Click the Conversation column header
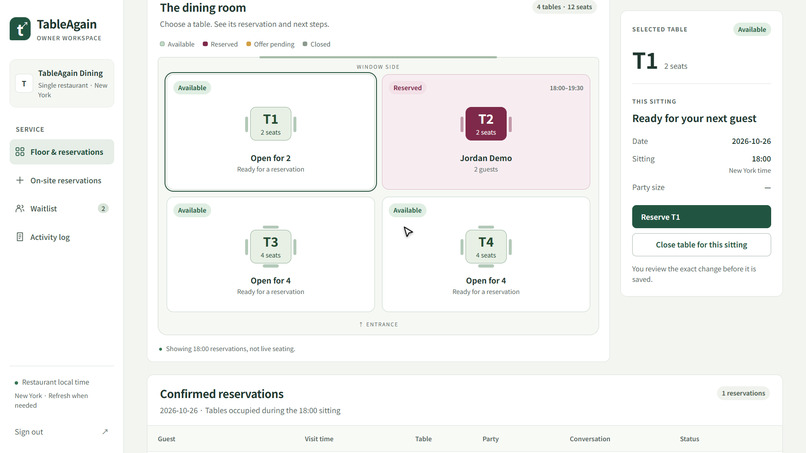The height and width of the screenshot is (453, 806). (590, 439)
